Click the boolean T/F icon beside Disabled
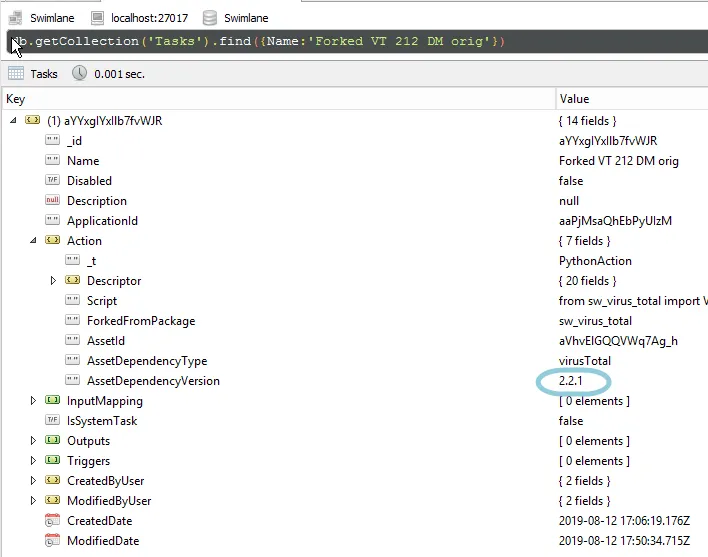 pos(52,180)
